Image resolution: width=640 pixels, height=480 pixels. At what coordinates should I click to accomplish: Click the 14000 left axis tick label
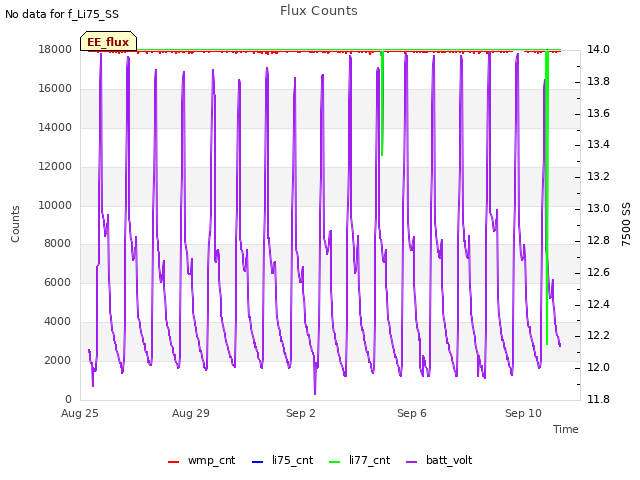coord(55,128)
